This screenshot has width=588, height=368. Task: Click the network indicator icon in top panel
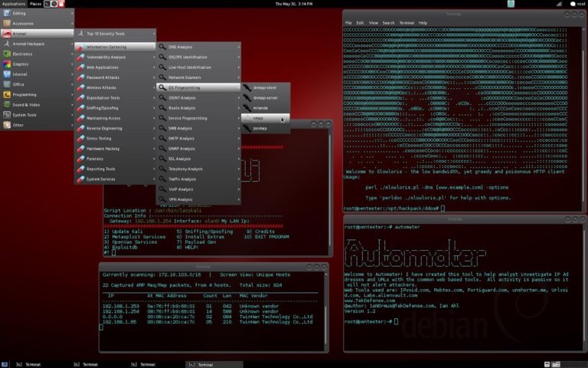point(559,4)
